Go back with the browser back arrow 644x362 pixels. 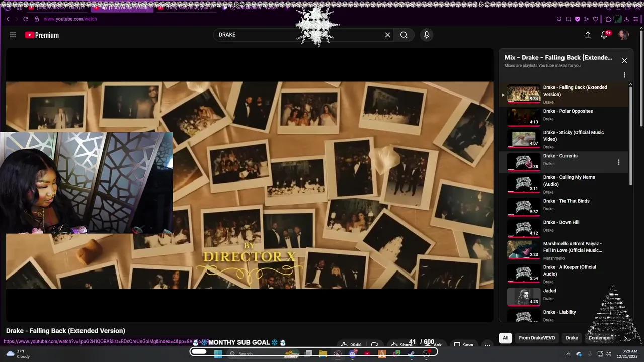point(8,19)
